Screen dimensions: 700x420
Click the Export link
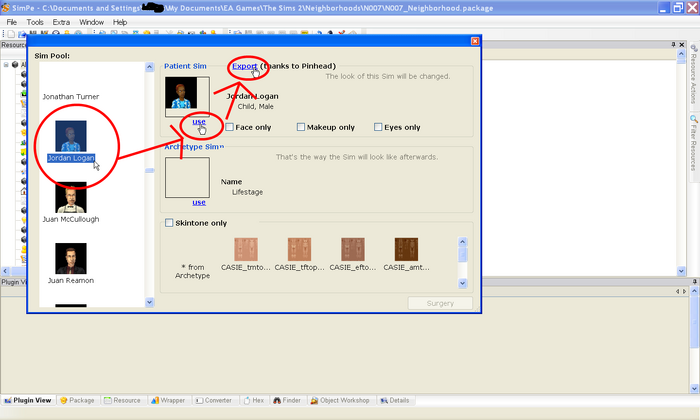245,66
